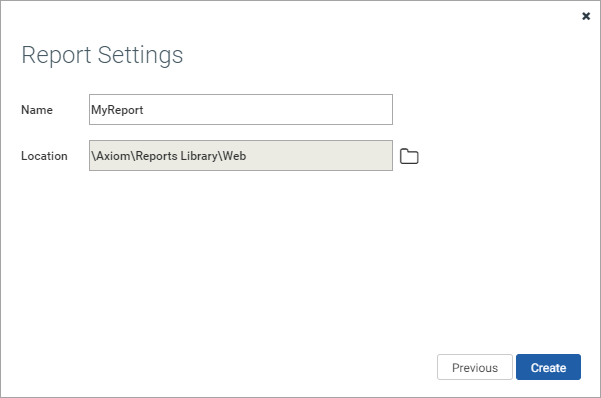Click the Report Settings heading
The width and height of the screenshot is (601, 398).
point(102,55)
